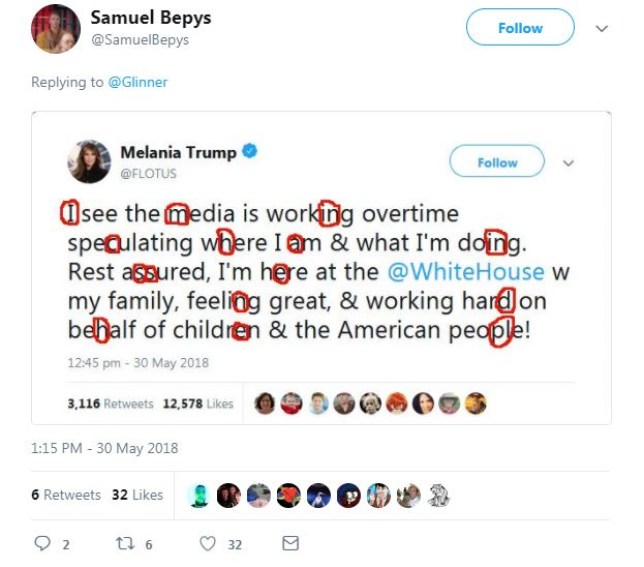
Task: Click the reply speech bubble icon
Action: 42,544
